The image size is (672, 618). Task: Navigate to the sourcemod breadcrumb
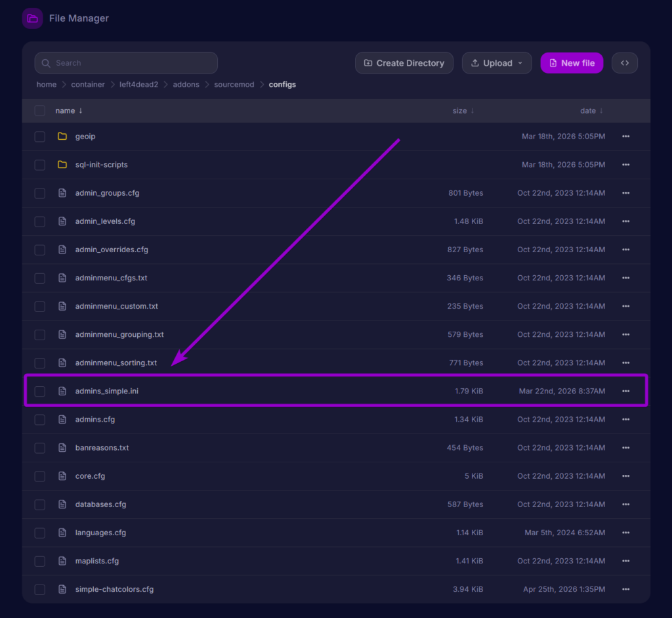pyautogui.click(x=234, y=84)
